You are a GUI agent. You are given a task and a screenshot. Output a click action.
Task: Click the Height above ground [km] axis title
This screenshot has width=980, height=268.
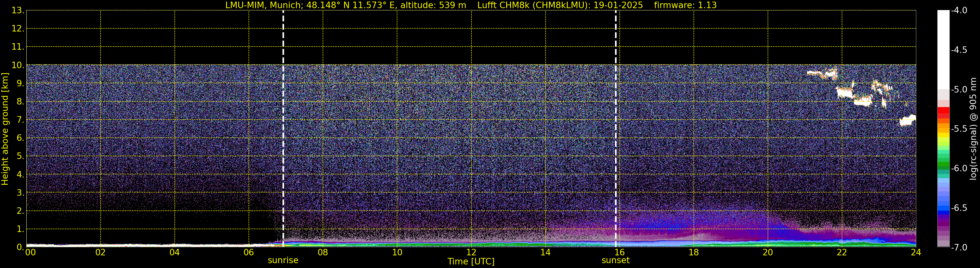coord(5,129)
